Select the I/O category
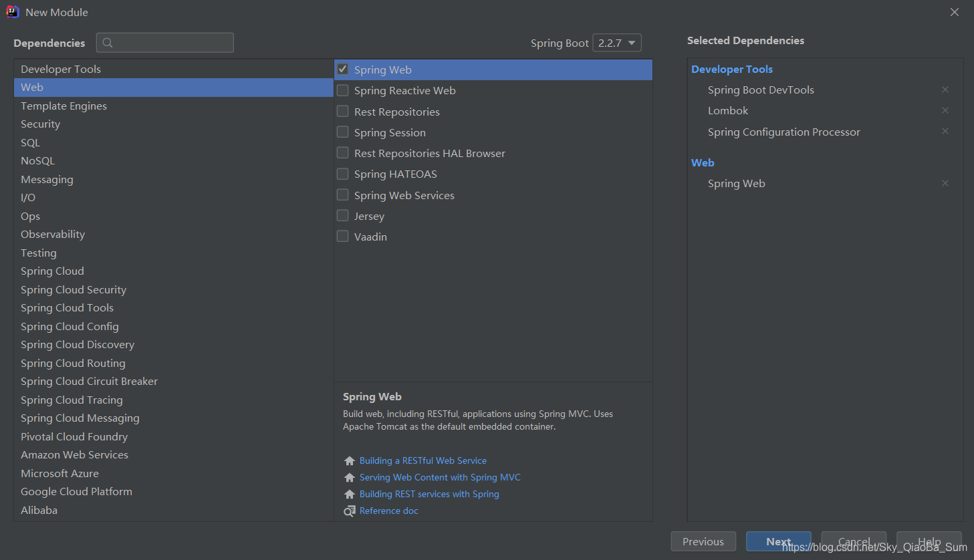 click(173, 198)
